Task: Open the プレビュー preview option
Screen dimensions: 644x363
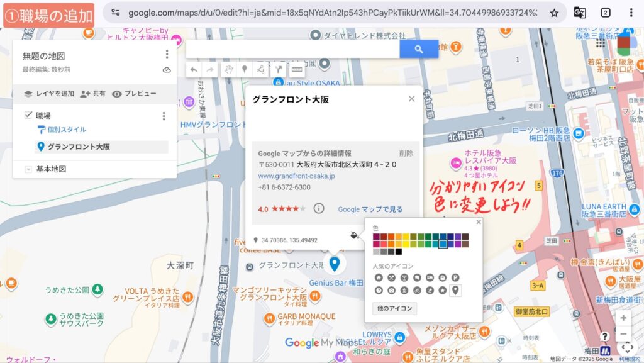Action: [134, 94]
